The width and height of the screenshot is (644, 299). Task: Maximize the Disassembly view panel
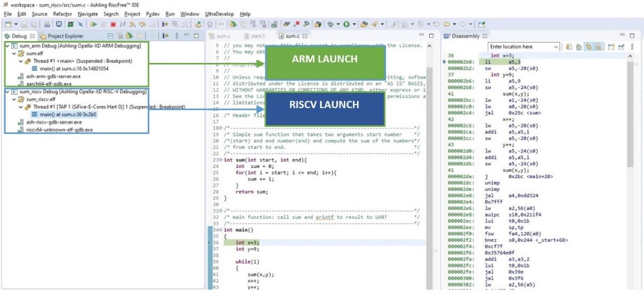coord(632,36)
